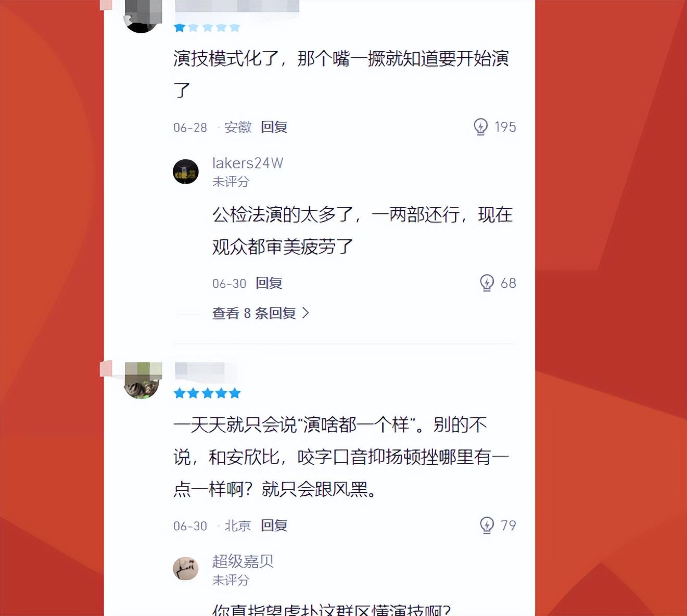This screenshot has height=616, width=687.
Task: Click the comment text starting 演技模式化了
Action: pos(341,74)
